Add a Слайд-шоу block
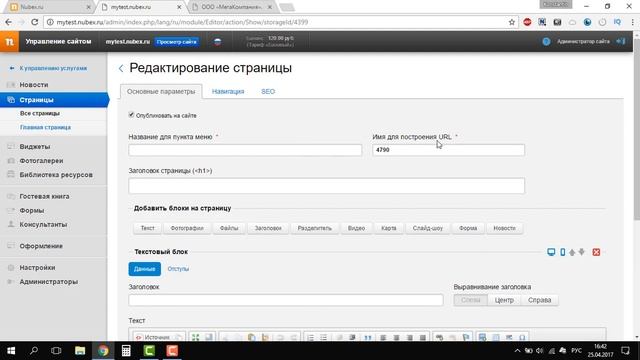Image resolution: width=640 pixels, height=360 pixels. (x=428, y=228)
